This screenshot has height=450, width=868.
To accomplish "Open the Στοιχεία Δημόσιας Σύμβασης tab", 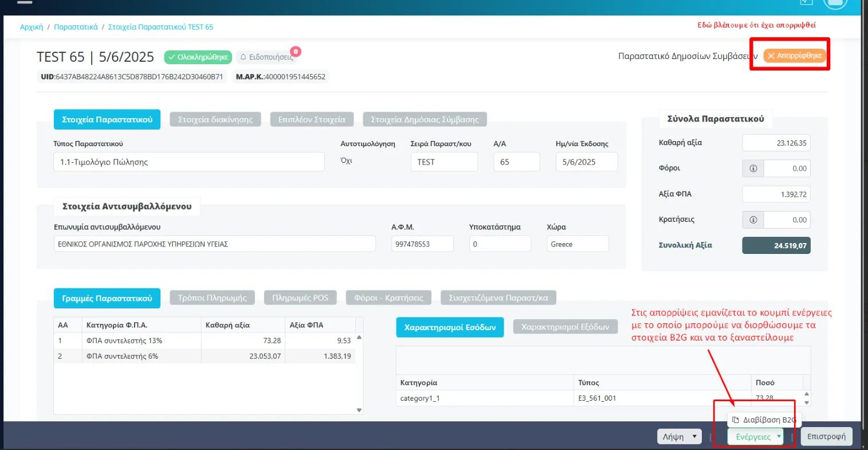I will click(x=425, y=120).
